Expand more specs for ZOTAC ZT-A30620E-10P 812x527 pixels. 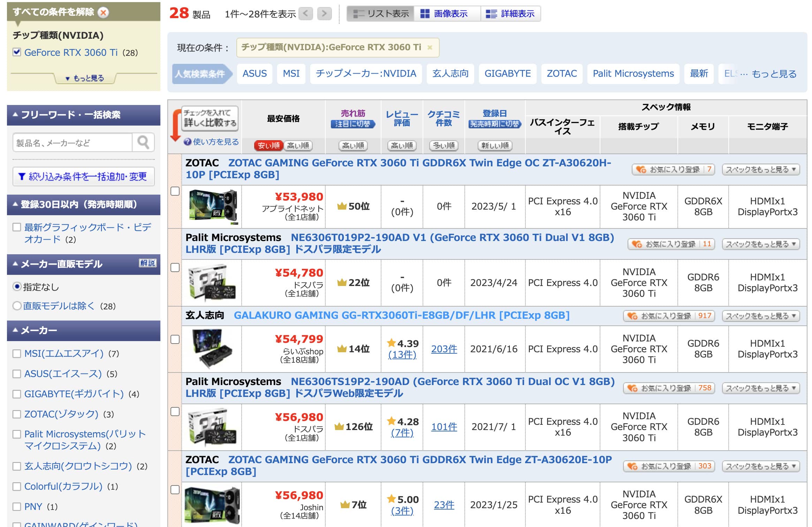[x=761, y=466]
